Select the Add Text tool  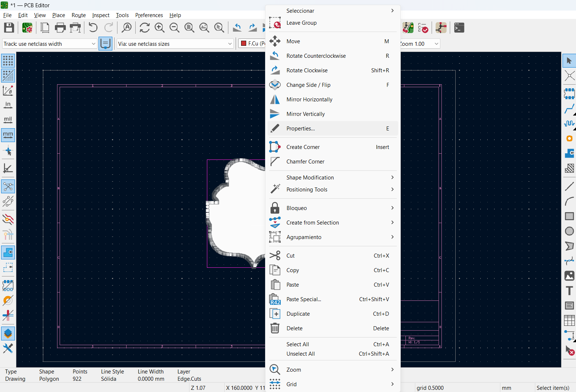pyautogui.click(x=569, y=291)
